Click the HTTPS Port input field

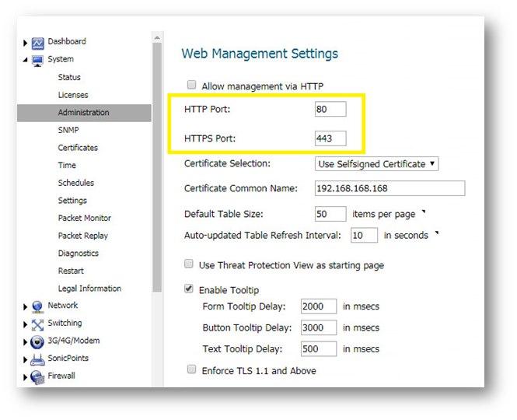pyautogui.click(x=330, y=138)
